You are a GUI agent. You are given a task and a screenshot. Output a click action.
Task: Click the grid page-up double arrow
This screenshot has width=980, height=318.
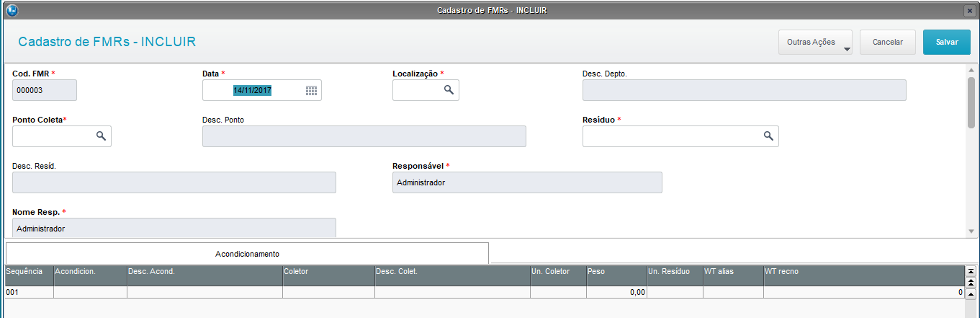pos(970,282)
